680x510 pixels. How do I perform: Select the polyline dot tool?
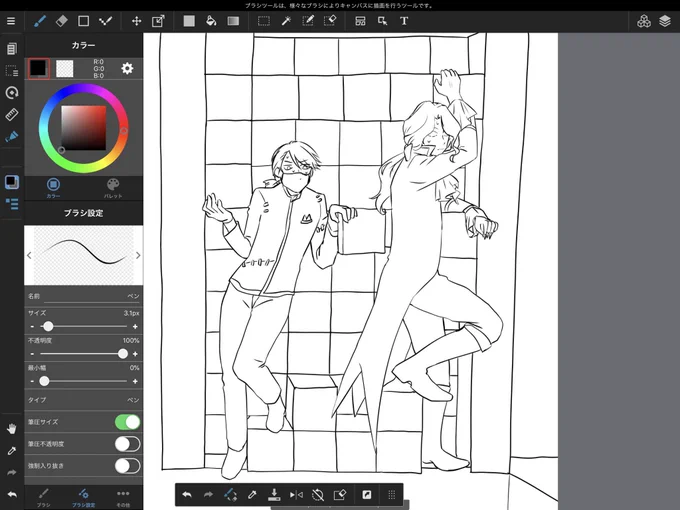[105, 21]
